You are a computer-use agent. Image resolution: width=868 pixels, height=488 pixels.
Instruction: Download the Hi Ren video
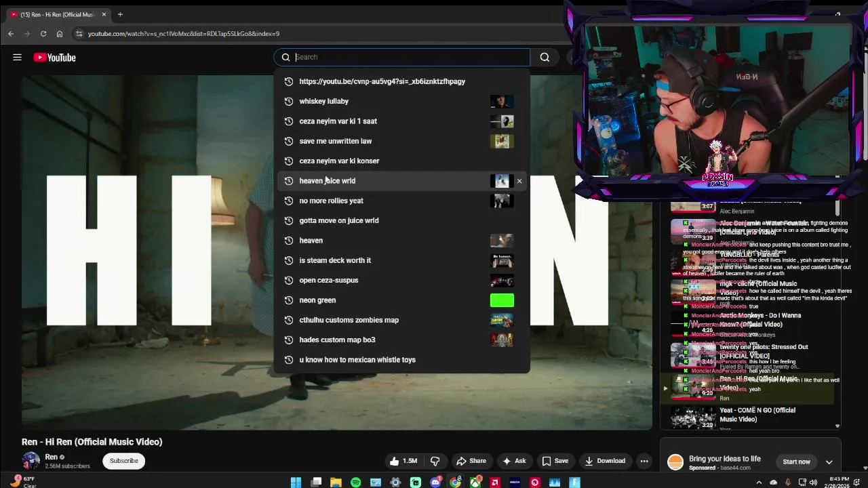pyautogui.click(x=606, y=461)
